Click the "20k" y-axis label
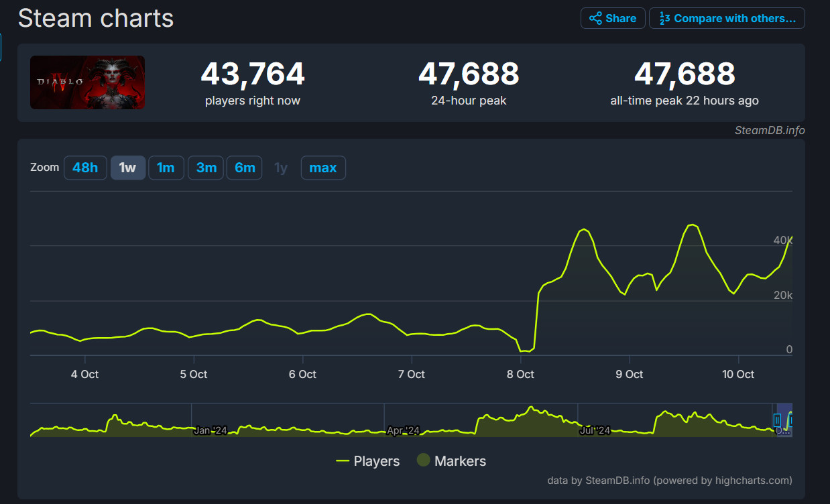Screen dimensions: 830x504 783,295
